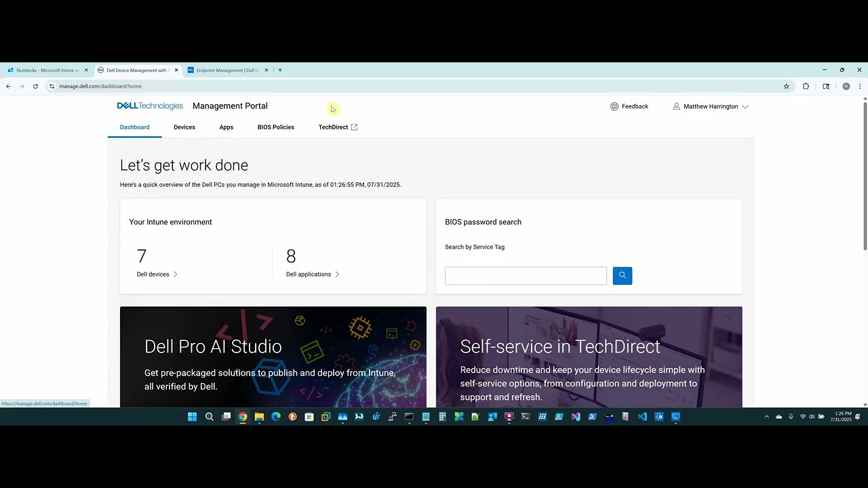Viewport: 868px width, 488px height.
Task: Open File Explorer from the taskbar
Action: (259, 417)
